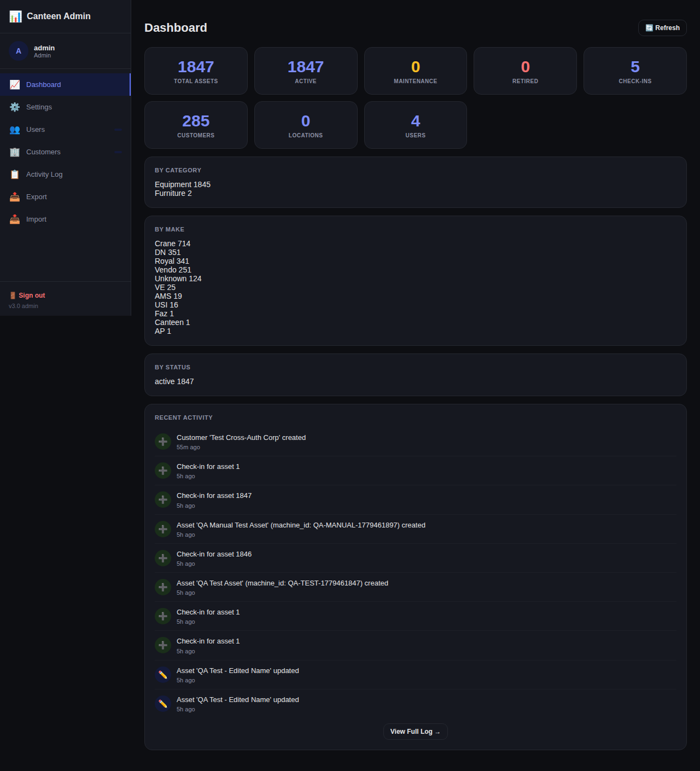Click plus icon beside QA Test Asset created entry
The image size is (700, 771).
tap(163, 587)
